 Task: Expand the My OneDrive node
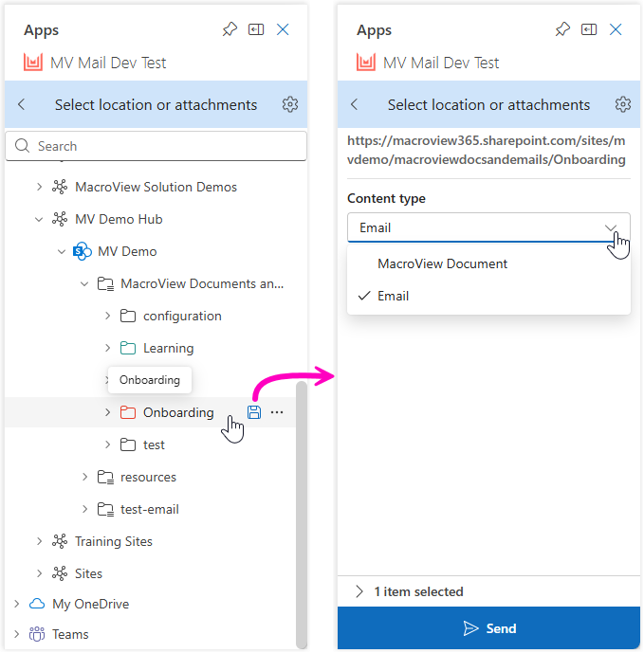tap(16, 604)
